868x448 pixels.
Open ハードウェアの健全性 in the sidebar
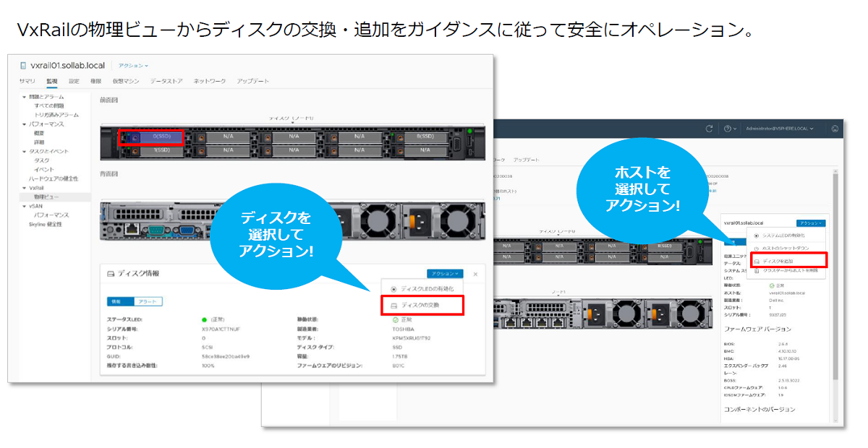pos(54,178)
